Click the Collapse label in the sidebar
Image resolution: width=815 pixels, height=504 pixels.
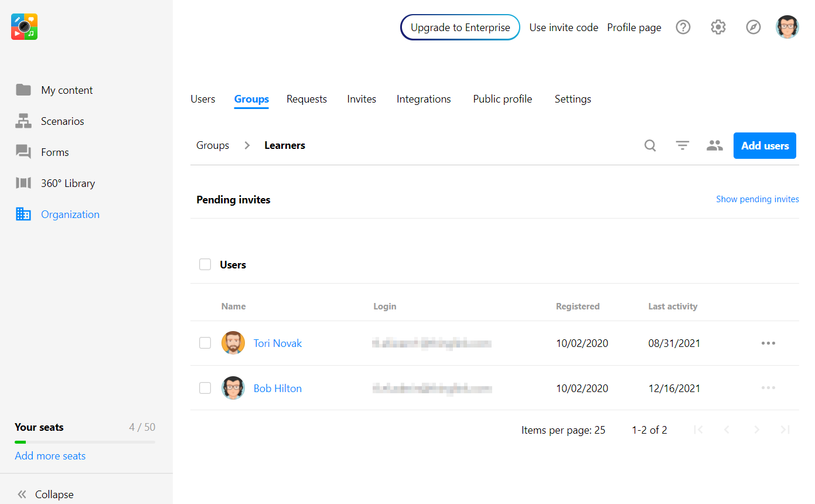pyautogui.click(x=54, y=494)
